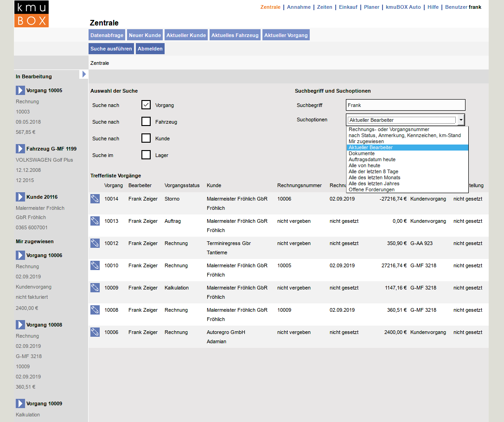Click the edit icon for Vorgang 10006 row
504x422 pixels.
click(x=95, y=332)
